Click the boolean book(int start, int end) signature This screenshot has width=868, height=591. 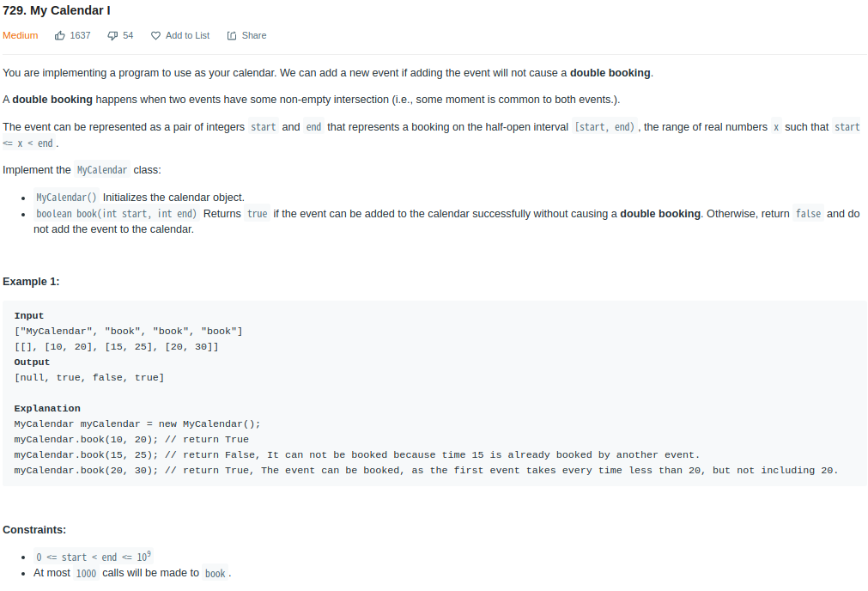(116, 214)
